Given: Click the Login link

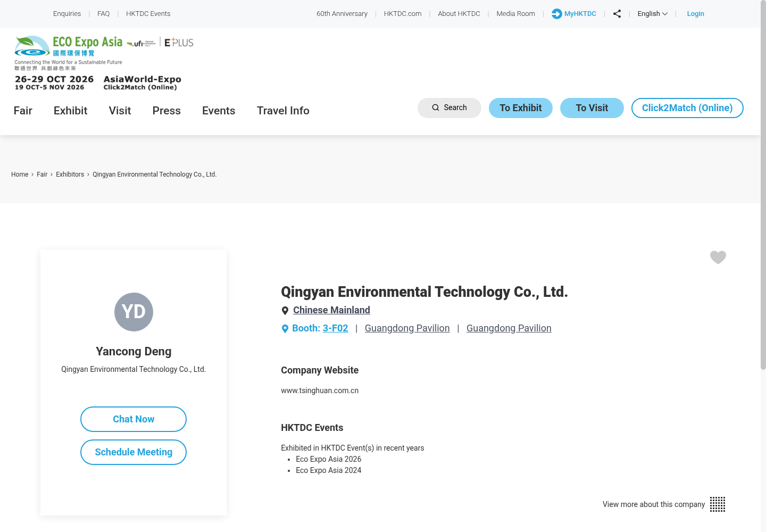Looking at the screenshot, I should (695, 14).
